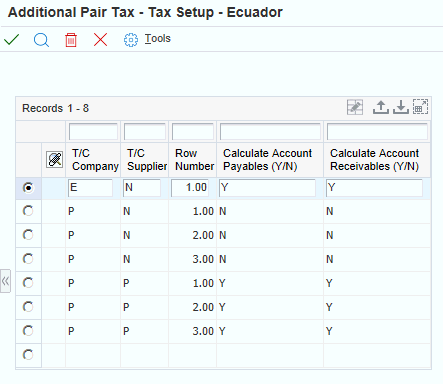The image size is (443, 384).
Task: Click the Row Number field containing 1.00
Action: point(190,188)
